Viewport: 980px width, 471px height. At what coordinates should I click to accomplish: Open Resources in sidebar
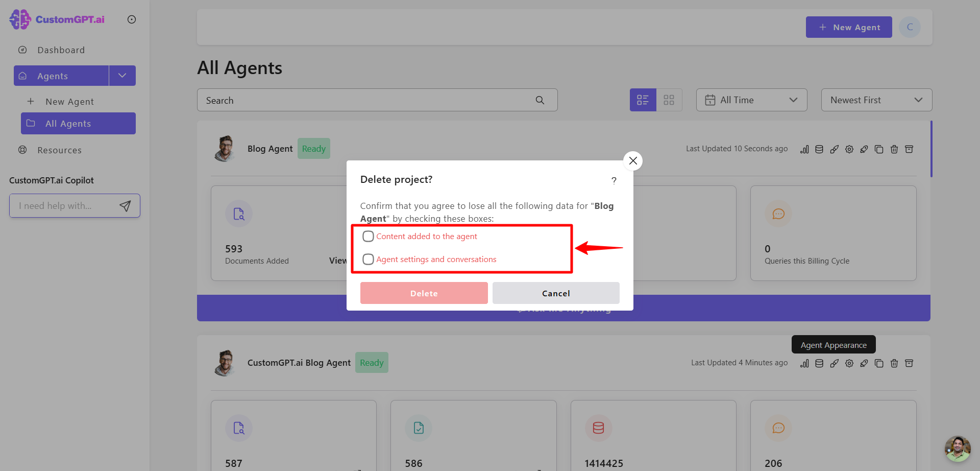(x=60, y=150)
